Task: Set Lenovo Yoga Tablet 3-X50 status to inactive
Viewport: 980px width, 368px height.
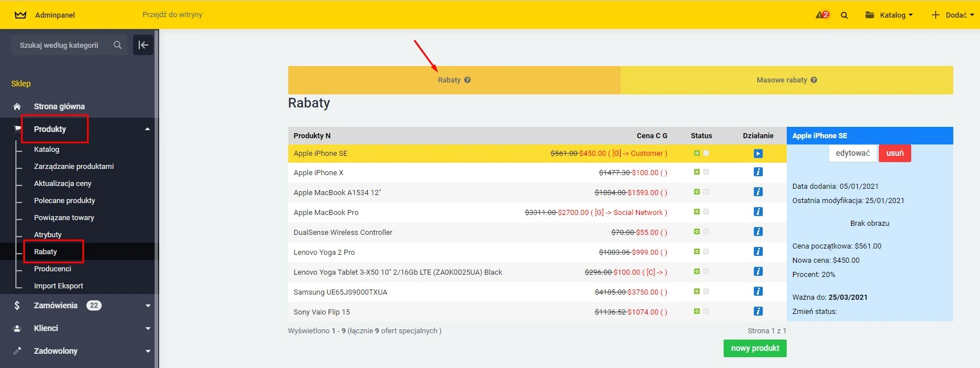Action: [706, 271]
